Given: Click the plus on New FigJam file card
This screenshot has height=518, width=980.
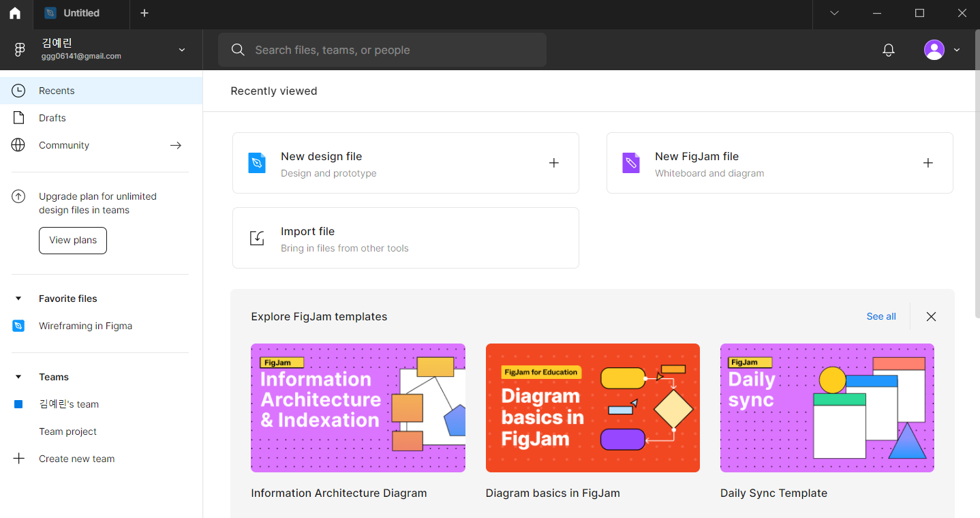Looking at the screenshot, I should [928, 163].
